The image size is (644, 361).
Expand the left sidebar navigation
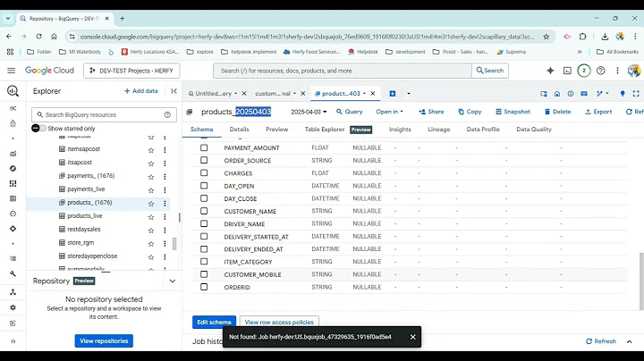click(x=13, y=341)
